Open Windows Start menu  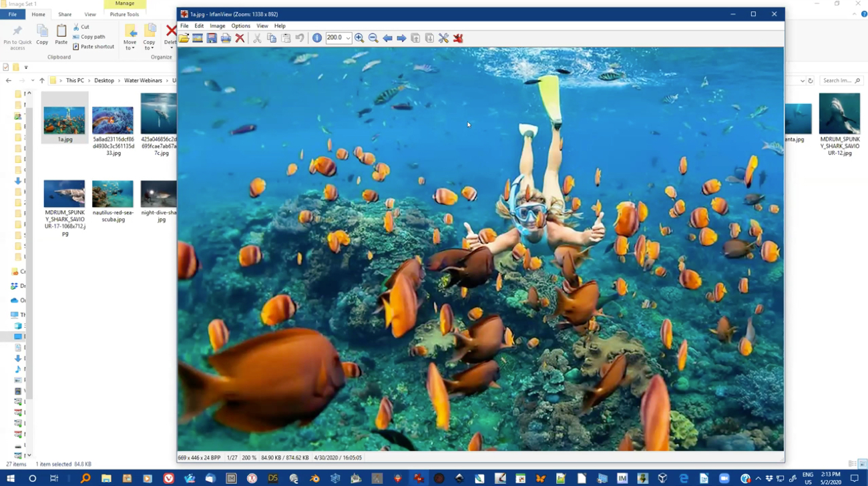pos(11,478)
